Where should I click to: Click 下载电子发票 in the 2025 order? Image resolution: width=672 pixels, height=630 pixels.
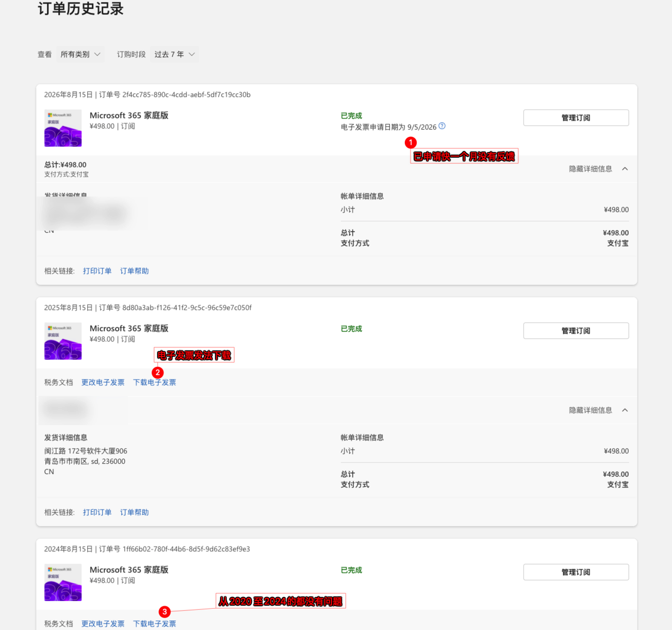coord(155,382)
